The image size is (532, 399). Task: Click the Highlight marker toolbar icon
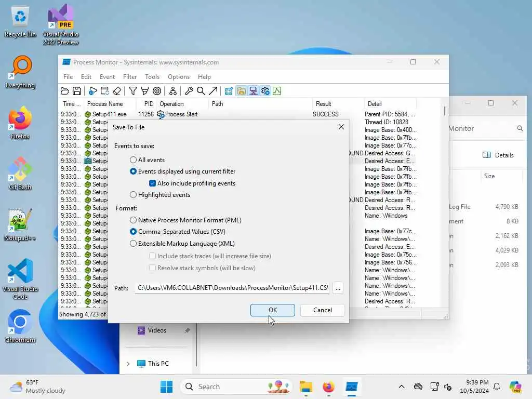145,91
